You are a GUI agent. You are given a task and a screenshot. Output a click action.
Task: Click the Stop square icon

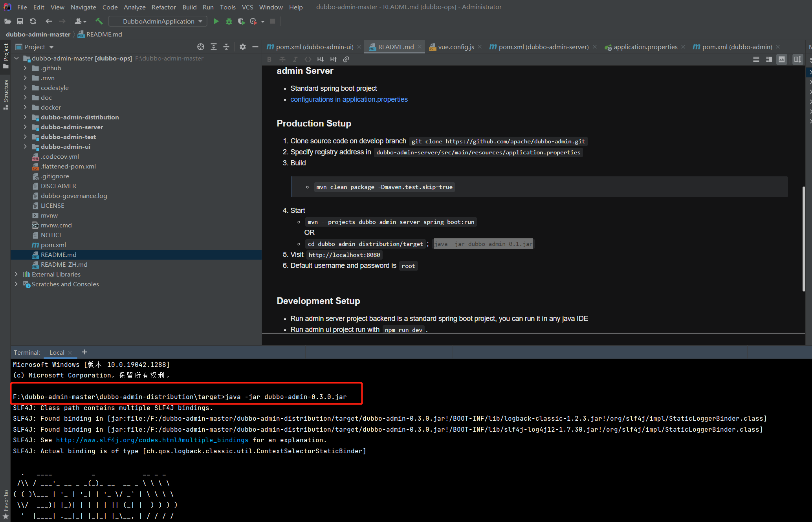pyautogui.click(x=273, y=21)
